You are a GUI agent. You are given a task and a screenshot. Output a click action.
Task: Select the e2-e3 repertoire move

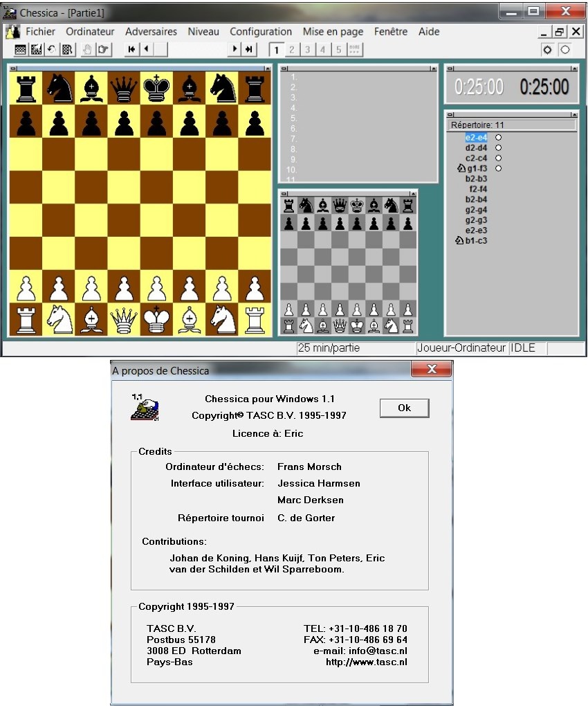click(x=476, y=230)
